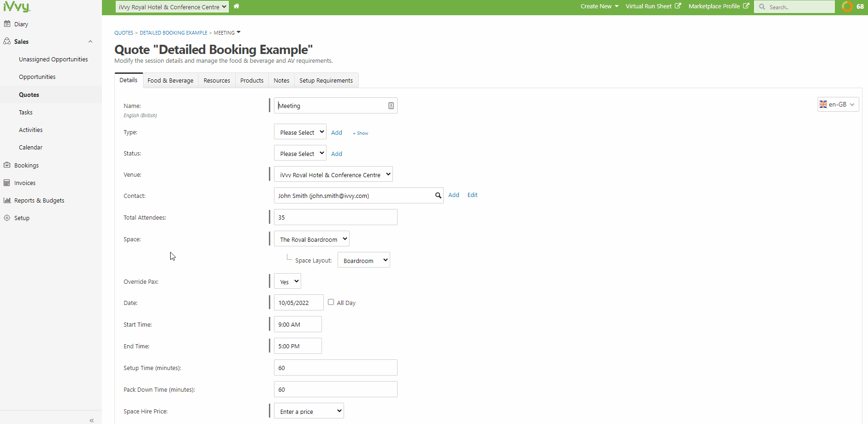
Task: Switch to Food & Beverage tab
Action: 171,80
